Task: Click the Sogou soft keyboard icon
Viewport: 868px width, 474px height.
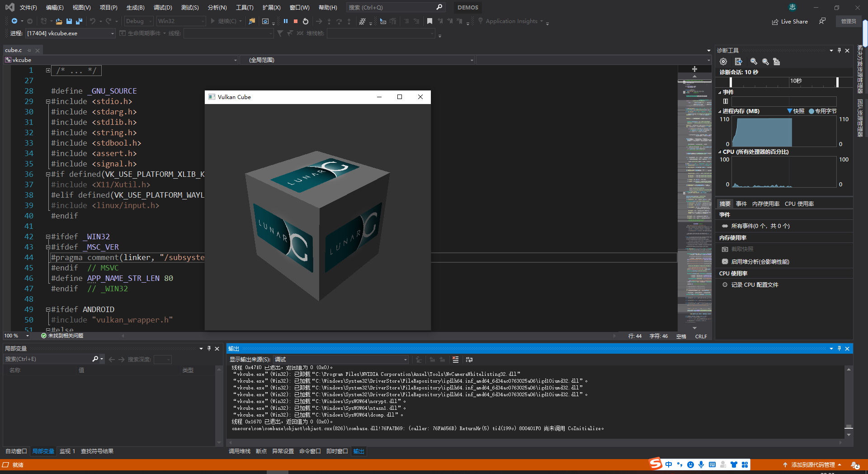Action: (x=712, y=465)
